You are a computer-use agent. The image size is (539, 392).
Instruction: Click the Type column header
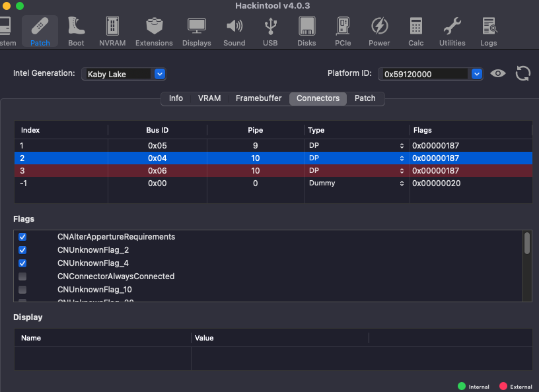(357, 130)
